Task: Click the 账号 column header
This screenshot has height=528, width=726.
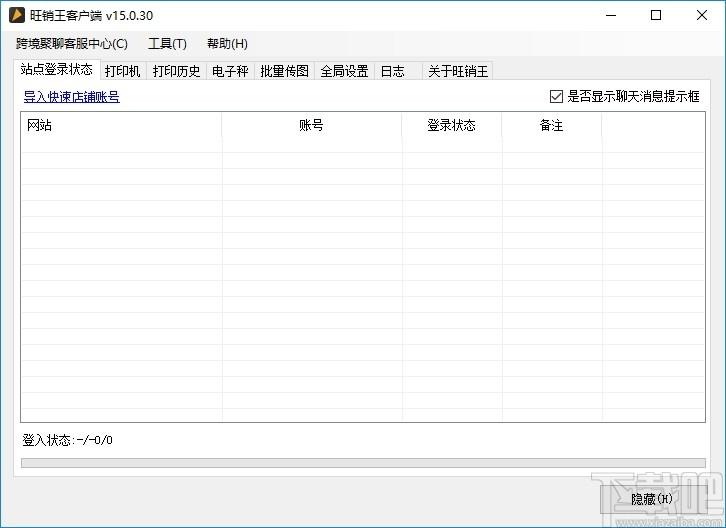Action: coord(312,125)
